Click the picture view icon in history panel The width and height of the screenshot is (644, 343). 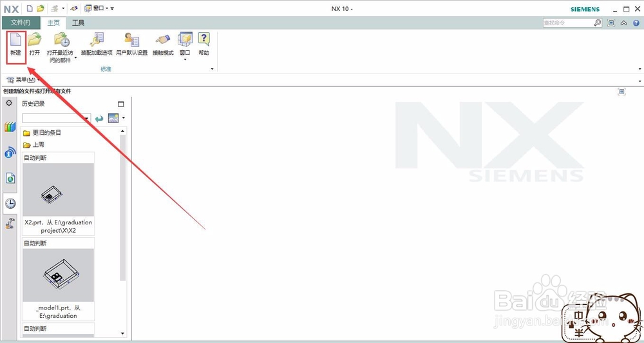(x=113, y=118)
